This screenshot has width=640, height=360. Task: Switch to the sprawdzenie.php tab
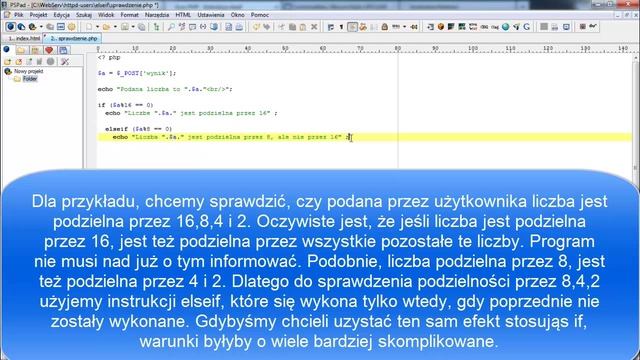coord(73,38)
